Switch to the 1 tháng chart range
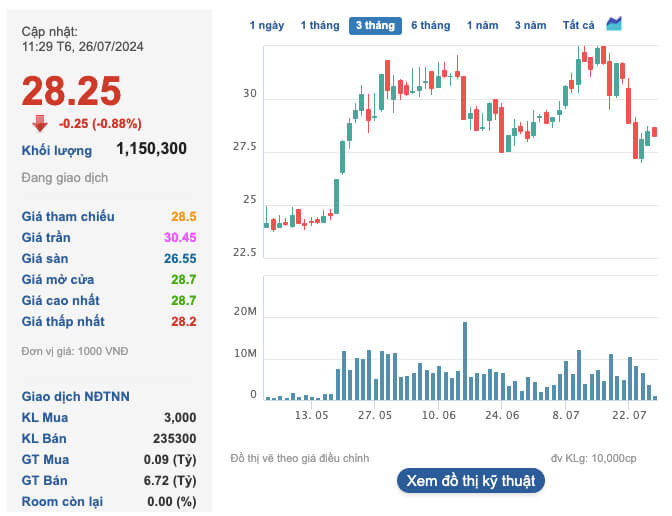 pos(320,25)
